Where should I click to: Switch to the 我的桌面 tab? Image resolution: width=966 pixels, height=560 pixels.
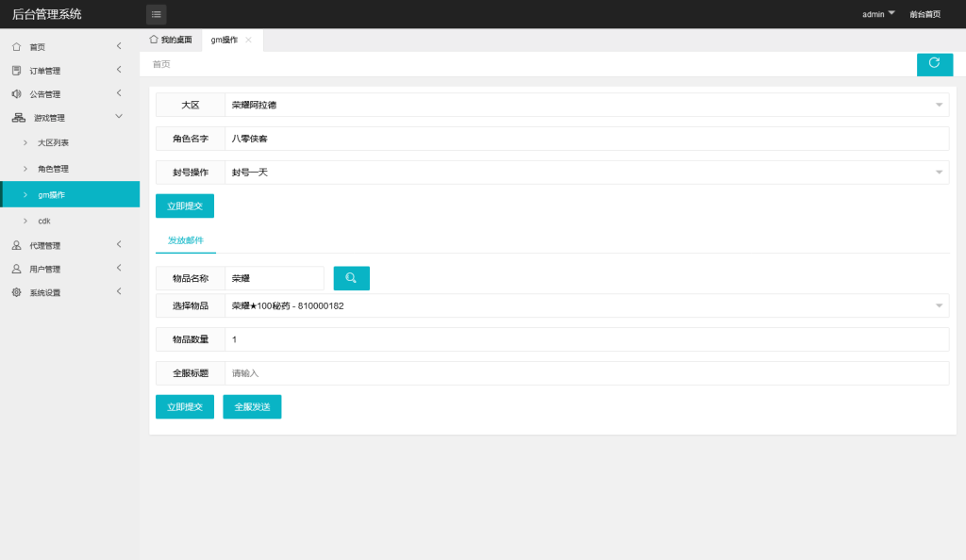[171, 40]
